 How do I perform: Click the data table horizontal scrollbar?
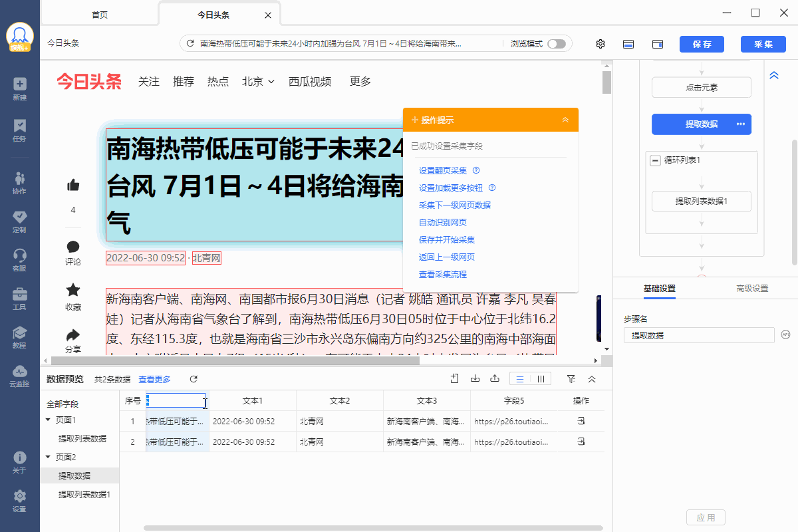click(373, 528)
